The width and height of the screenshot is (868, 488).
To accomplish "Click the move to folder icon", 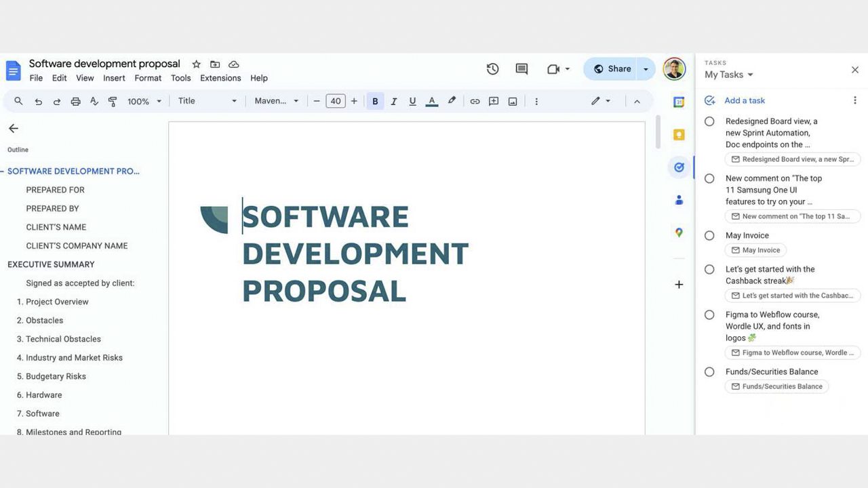I will coord(215,64).
